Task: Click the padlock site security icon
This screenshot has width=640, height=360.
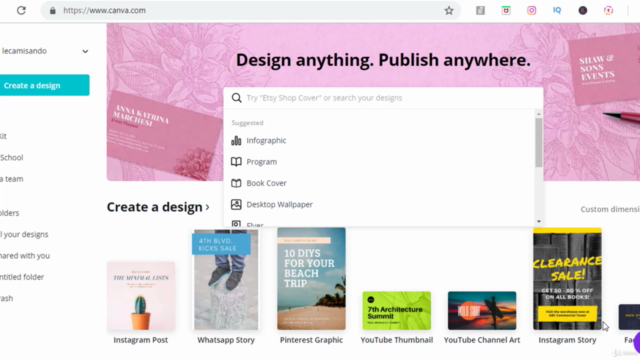Action: (x=53, y=11)
